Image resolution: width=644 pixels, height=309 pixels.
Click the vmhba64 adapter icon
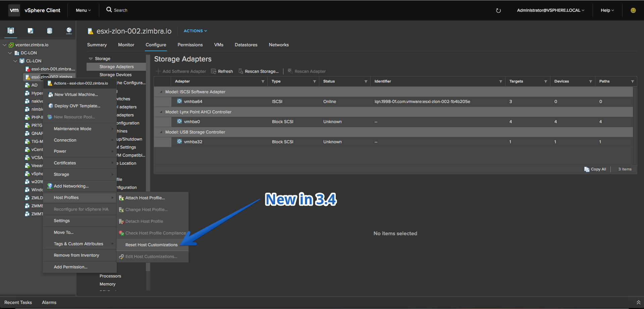point(179,101)
